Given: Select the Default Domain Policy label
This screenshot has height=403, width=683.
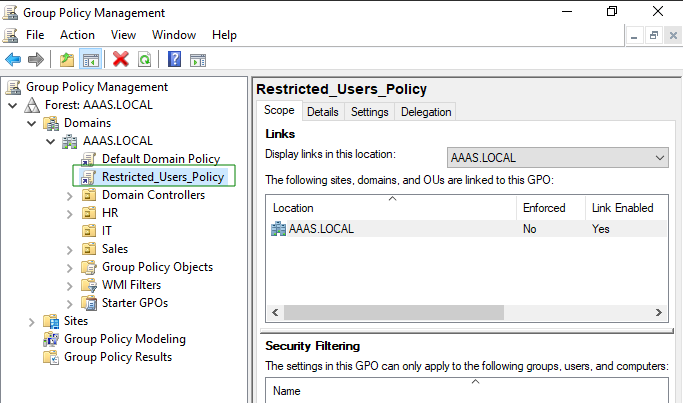Looking at the screenshot, I should point(161,159).
